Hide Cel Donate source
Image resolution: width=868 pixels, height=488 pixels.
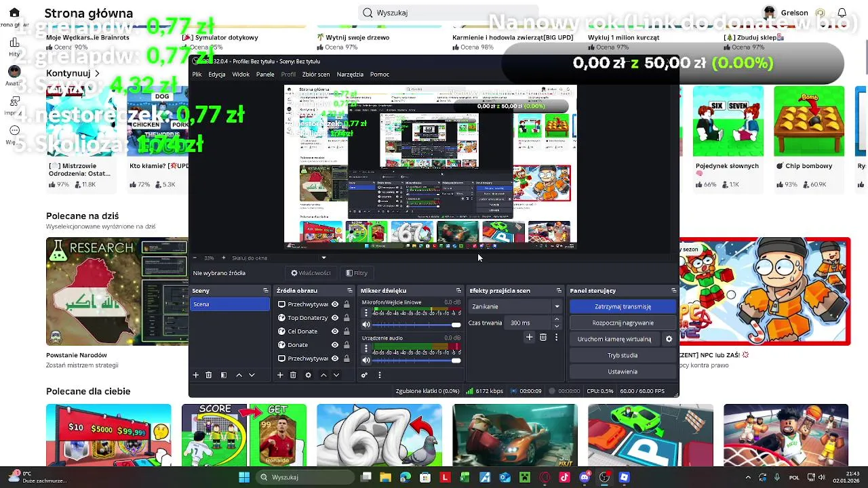coord(334,331)
